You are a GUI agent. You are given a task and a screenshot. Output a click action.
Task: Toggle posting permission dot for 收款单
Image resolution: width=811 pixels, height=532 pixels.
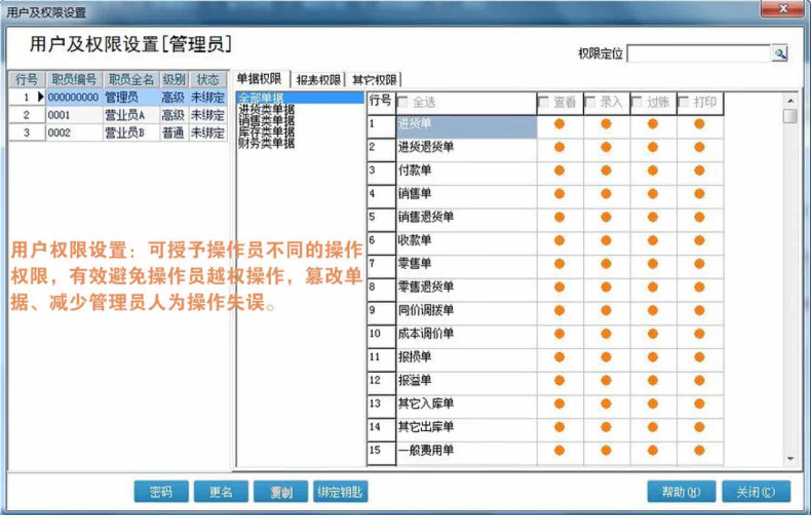click(x=653, y=240)
